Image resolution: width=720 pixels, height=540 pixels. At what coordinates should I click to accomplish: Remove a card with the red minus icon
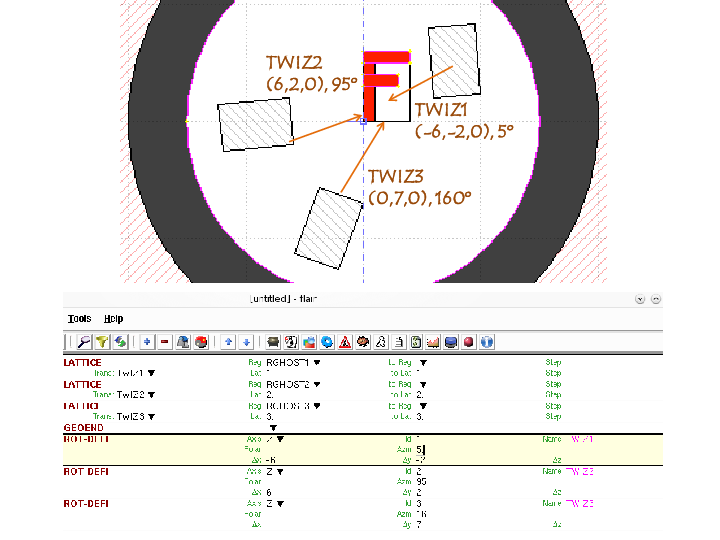(x=165, y=342)
